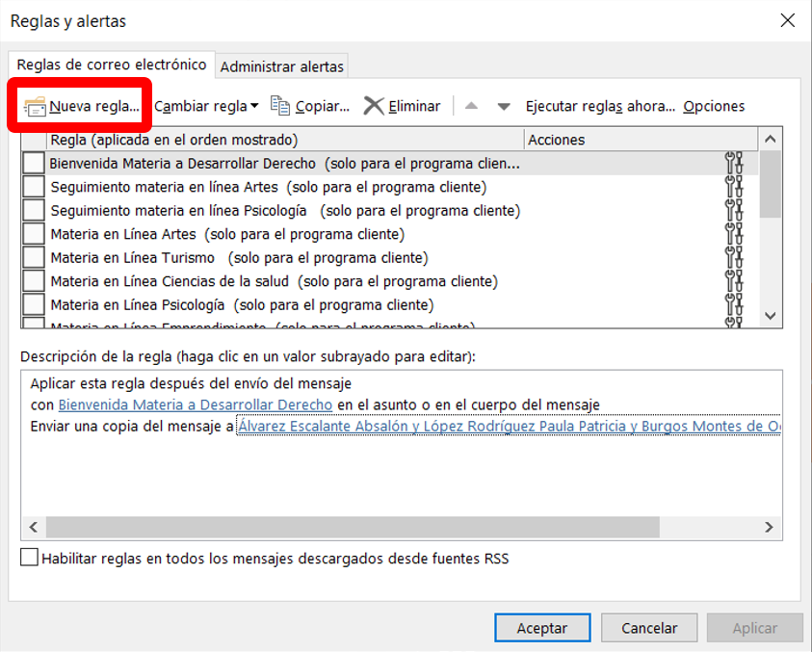
Task: Toggle the Materia en Línea Psicología checkbox
Action: coord(34,304)
